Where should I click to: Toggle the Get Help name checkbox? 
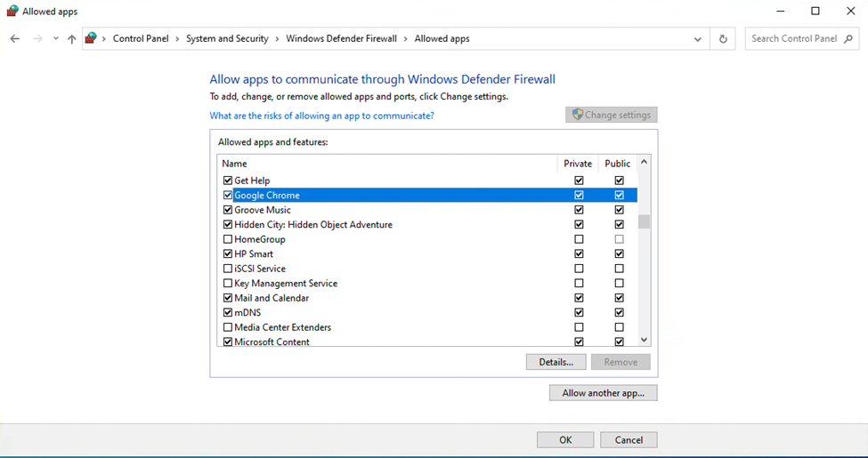coord(228,181)
